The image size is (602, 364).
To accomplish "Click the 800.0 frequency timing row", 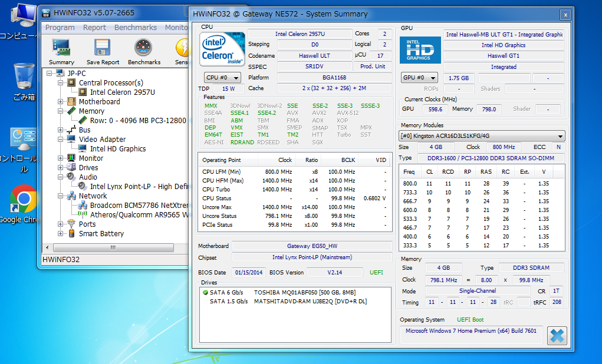I will click(482, 184).
